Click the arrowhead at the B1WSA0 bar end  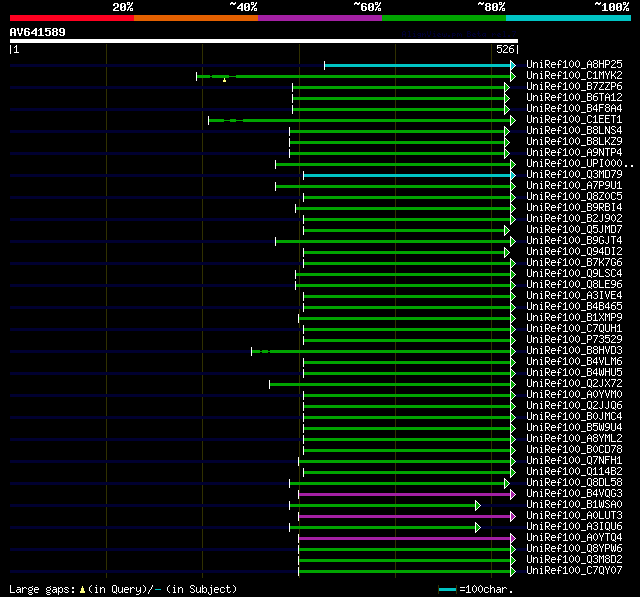coord(478,505)
